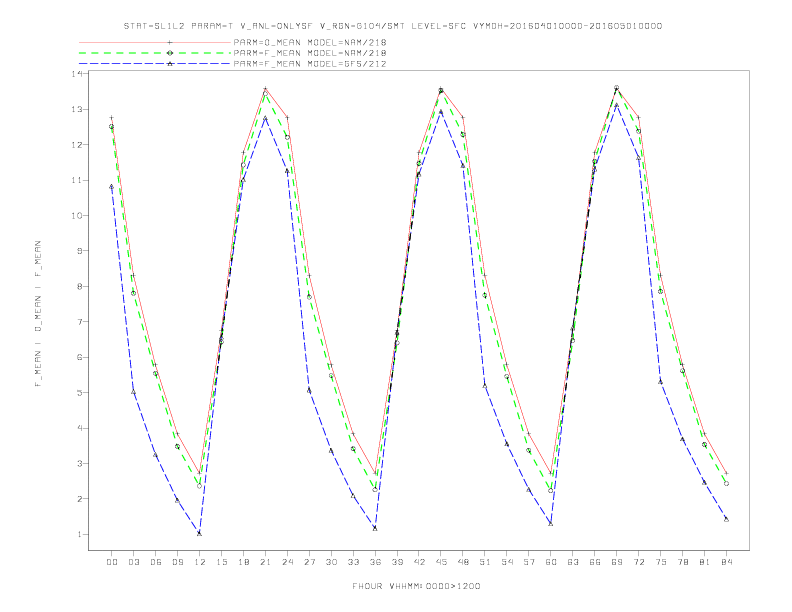
Task: Click blue GFS triangle minimum at hour 36
Action: [x=375, y=528]
